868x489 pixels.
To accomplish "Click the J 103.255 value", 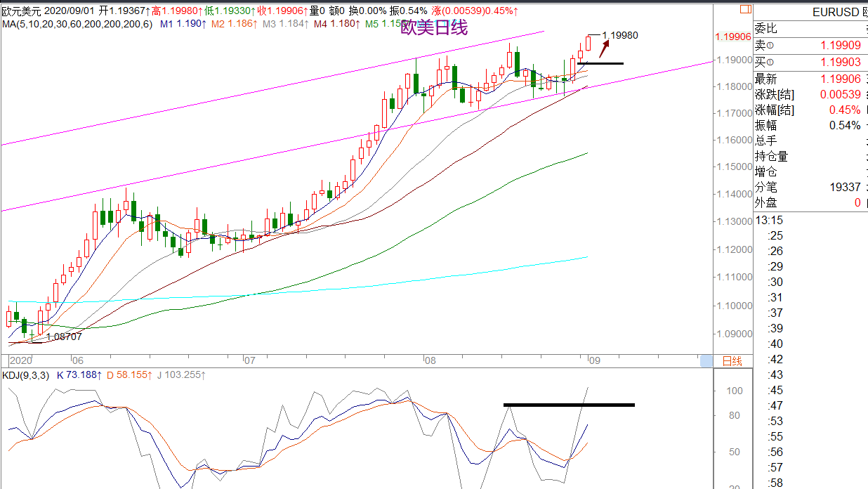I will tap(181, 375).
